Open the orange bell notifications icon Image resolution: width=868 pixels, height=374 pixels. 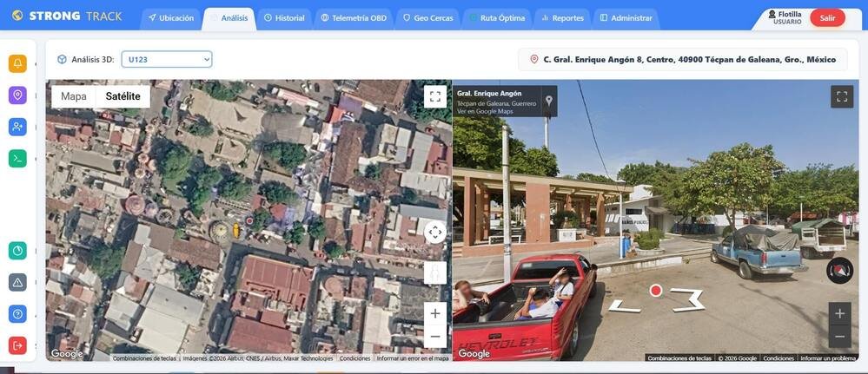click(x=17, y=63)
